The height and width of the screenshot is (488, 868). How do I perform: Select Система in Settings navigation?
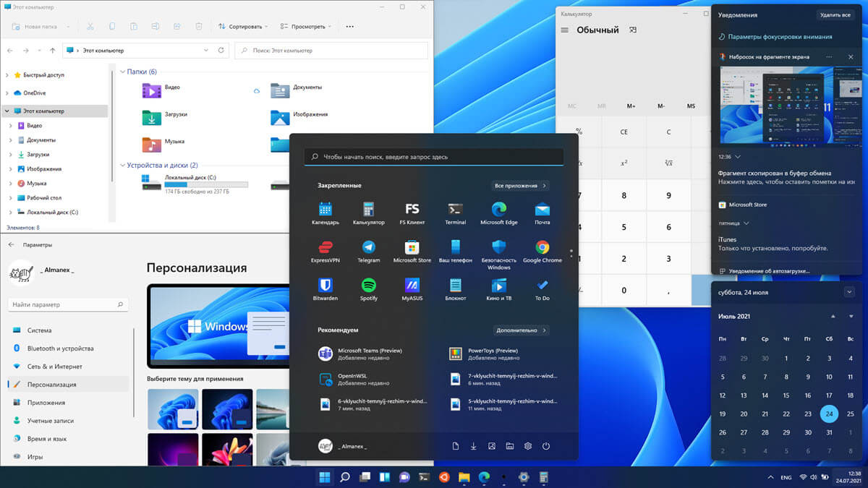coord(69,330)
